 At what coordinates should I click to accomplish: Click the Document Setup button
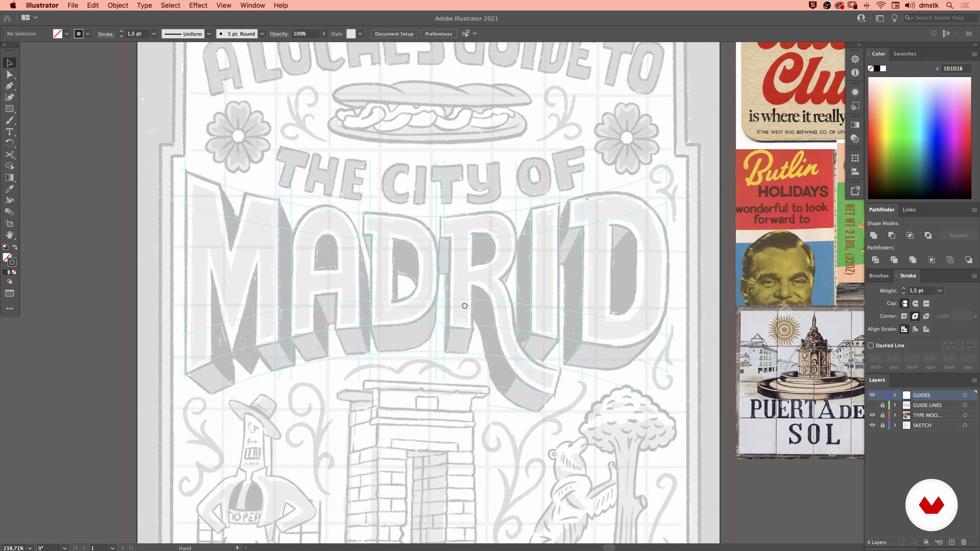coord(394,34)
